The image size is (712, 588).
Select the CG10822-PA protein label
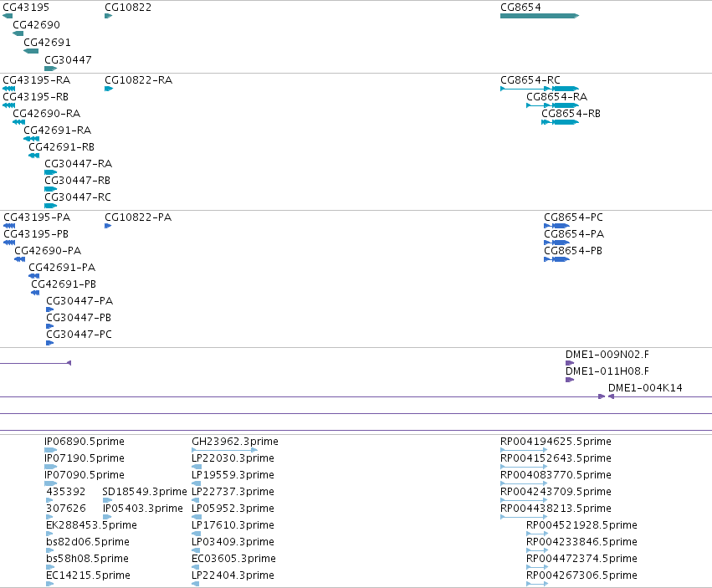(x=138, y=217)
